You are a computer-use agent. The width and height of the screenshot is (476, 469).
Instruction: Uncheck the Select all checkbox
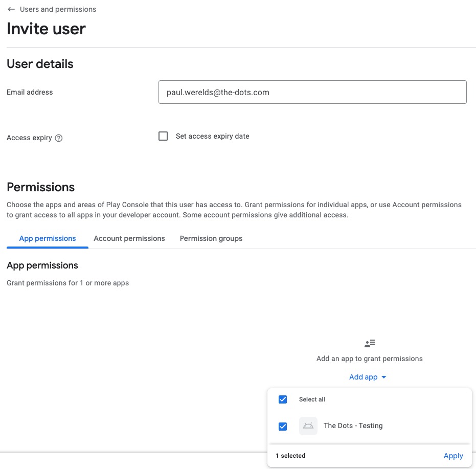coord(283,399)
